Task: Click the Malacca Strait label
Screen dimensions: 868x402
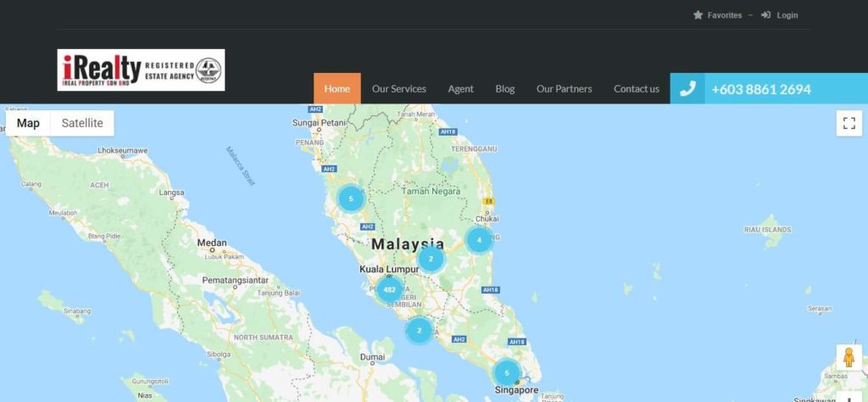Action: click(240, 165)
